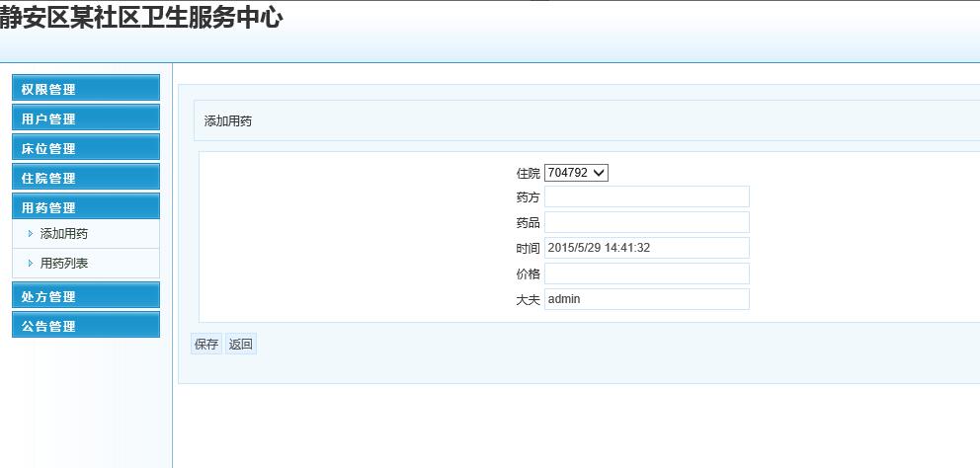Image resolution: width=980 pixels, height=468 pixels.
Task: Focus the 药品 input field
Action: (x=647, y=222)
